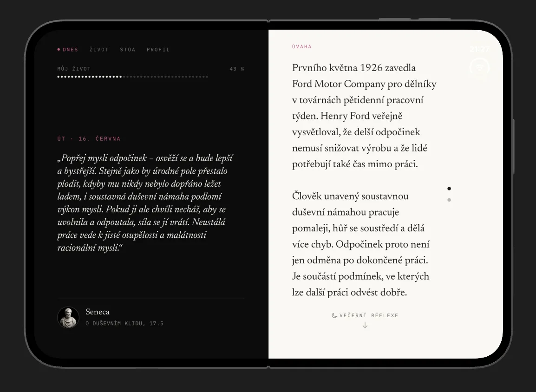Open source O DUŠEVNÍM KLIDU, 17.5
This screenshot has width=536, height=392.
pyautogui.click(x=124, y=323)
